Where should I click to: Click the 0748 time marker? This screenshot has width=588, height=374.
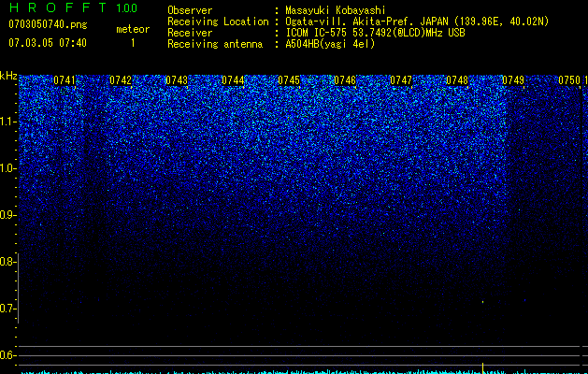coord(457,80)
